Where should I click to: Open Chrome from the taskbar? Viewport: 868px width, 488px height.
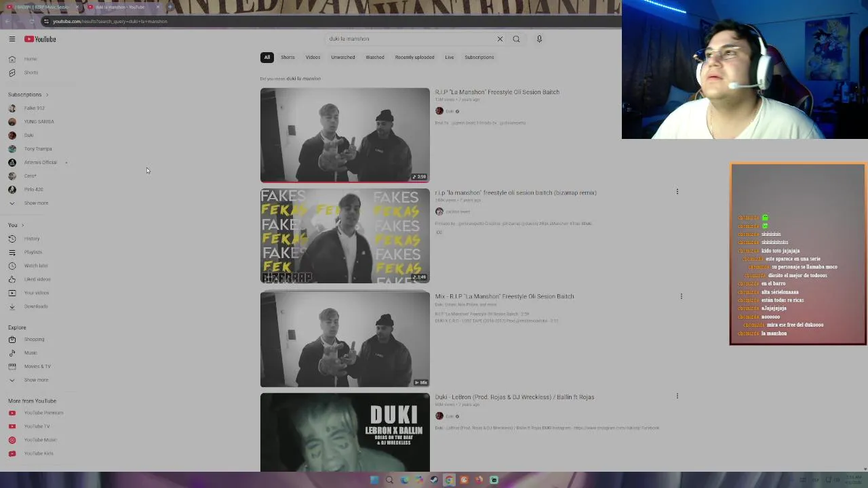[x=449, y=480]
